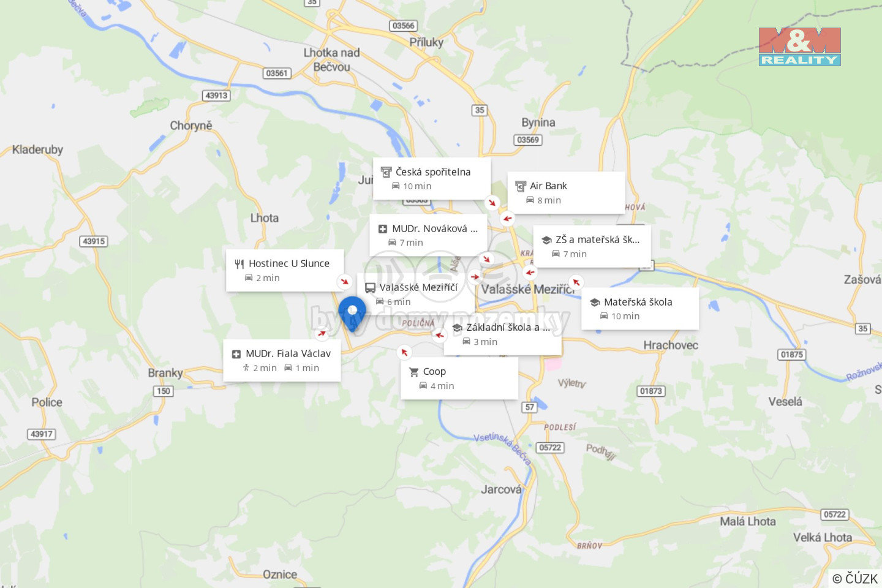Open the M&M Reality logo

click(799, 47)
